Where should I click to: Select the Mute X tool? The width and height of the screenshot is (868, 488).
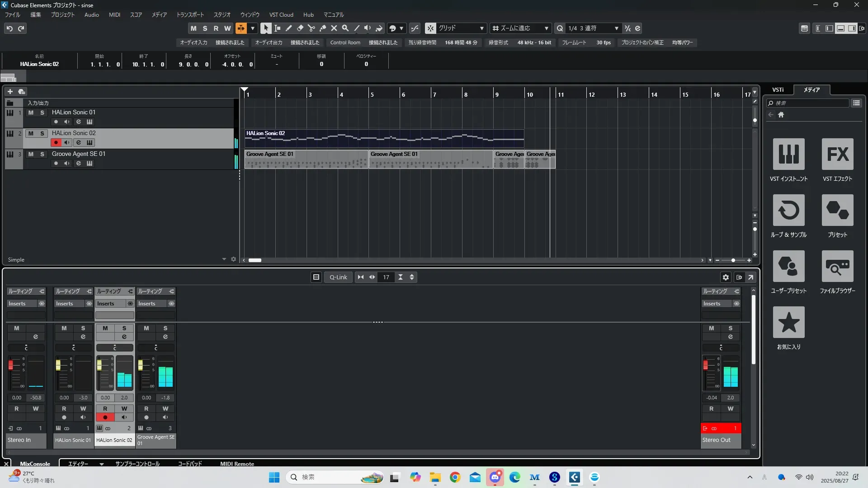[x=334, y=28]
